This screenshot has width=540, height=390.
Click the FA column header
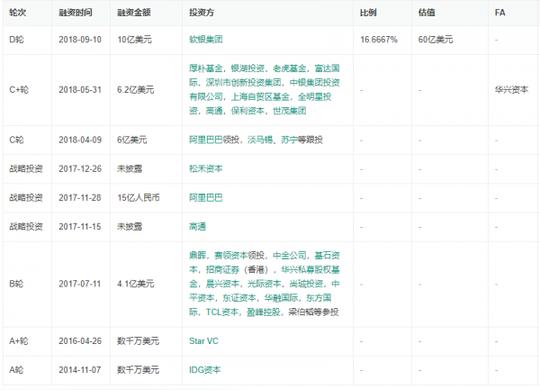(500, 12)
